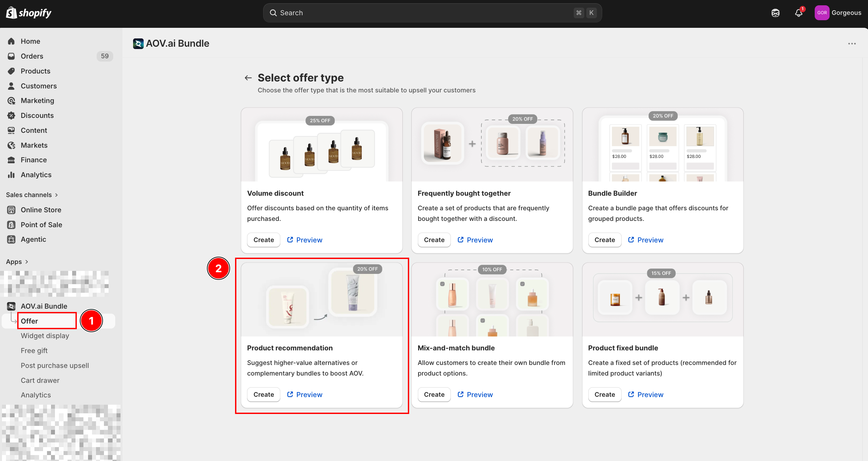Click the Marketing target icon
The width and height of the screenshot is (868, 461).
(11, 100)
